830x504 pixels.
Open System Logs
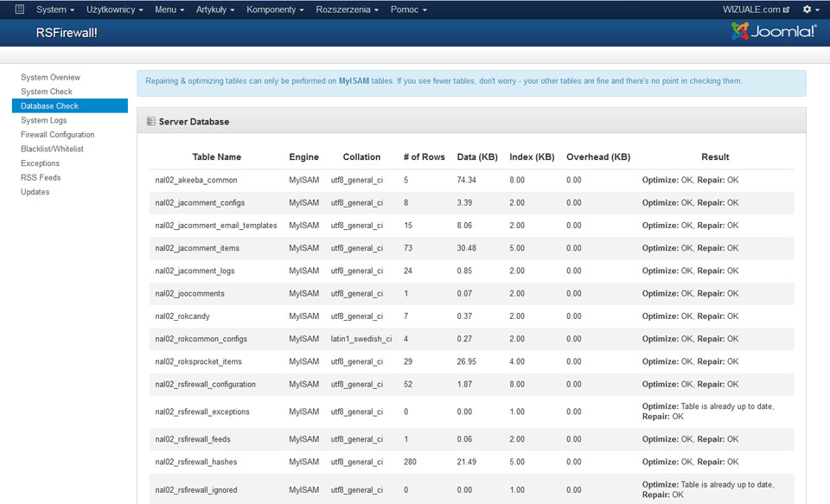(43, 120)
